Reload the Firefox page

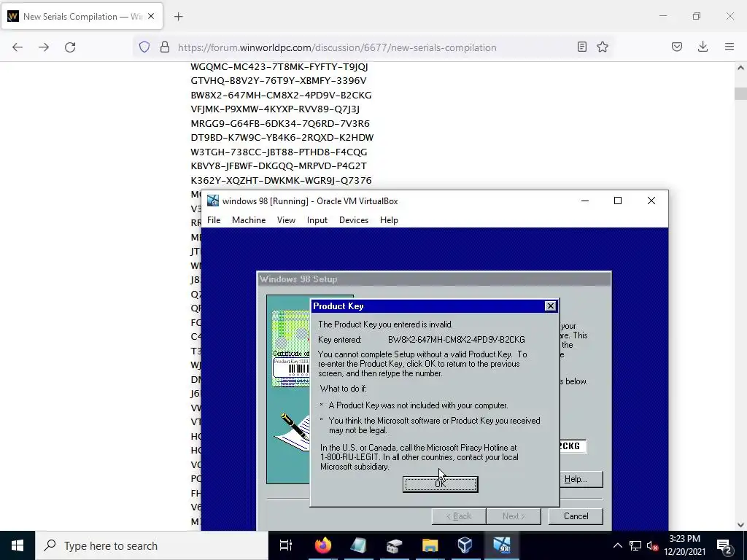tap(70, 47)
